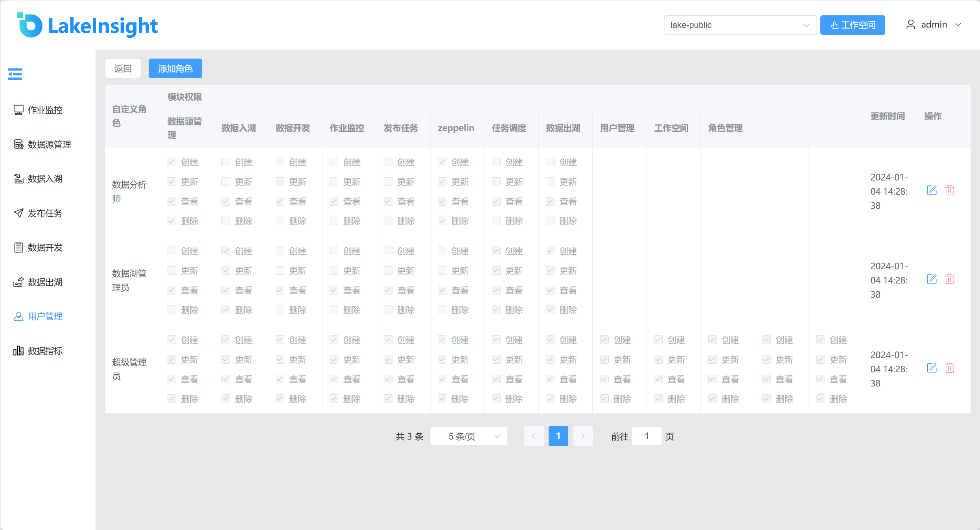Toggle 数据分析师 数据开发 更新 checkbox
Image resolution: width=980 pixels, height=530 pixels.
pos(280,182)
